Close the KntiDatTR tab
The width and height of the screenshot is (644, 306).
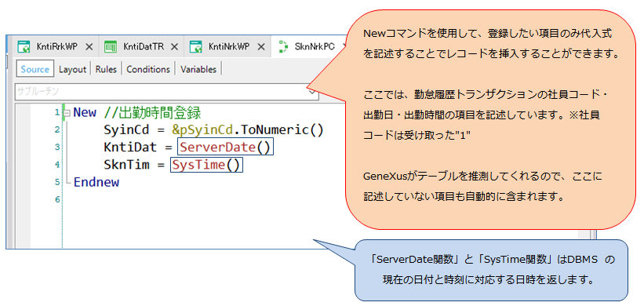tap(175, 47)
